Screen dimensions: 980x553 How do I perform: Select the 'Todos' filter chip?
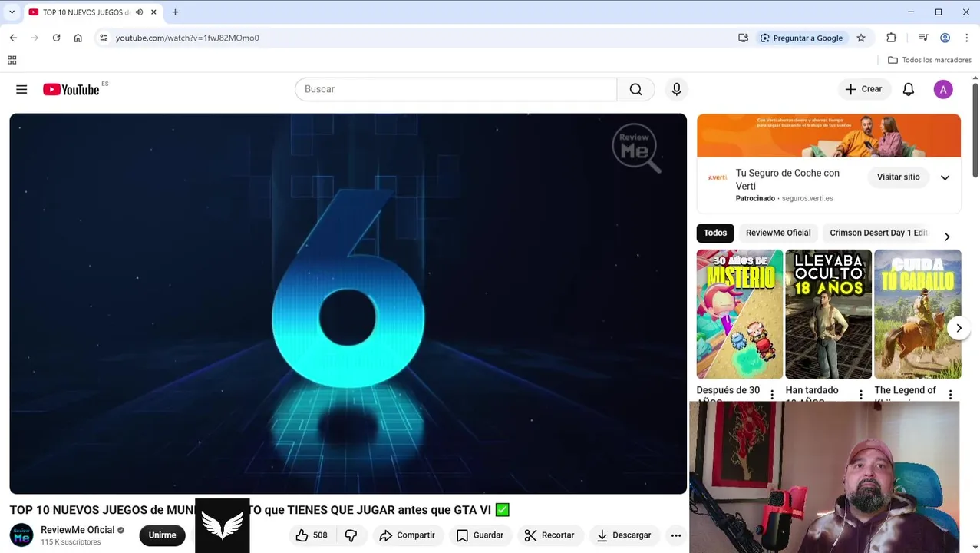[x=714, y=233]
